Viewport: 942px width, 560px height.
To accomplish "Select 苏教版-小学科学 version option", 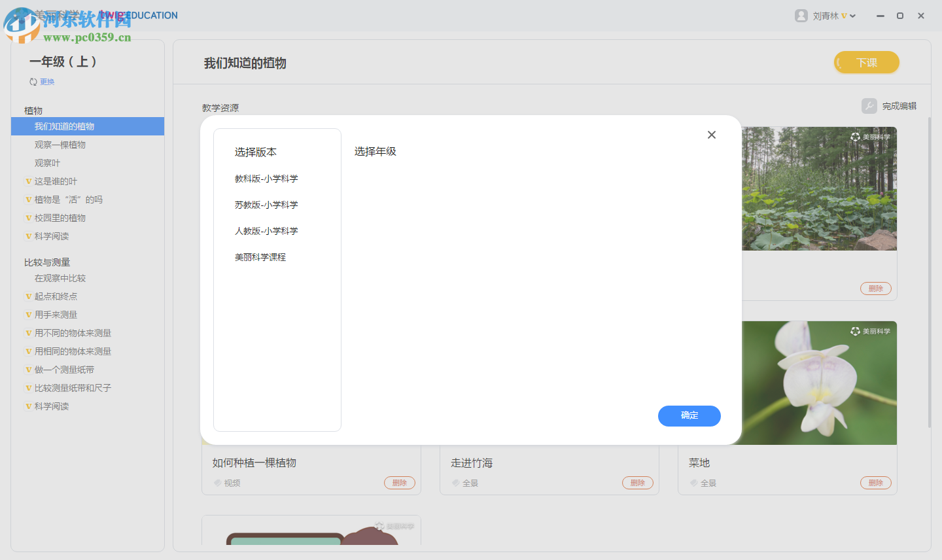I will pos(266,204).
